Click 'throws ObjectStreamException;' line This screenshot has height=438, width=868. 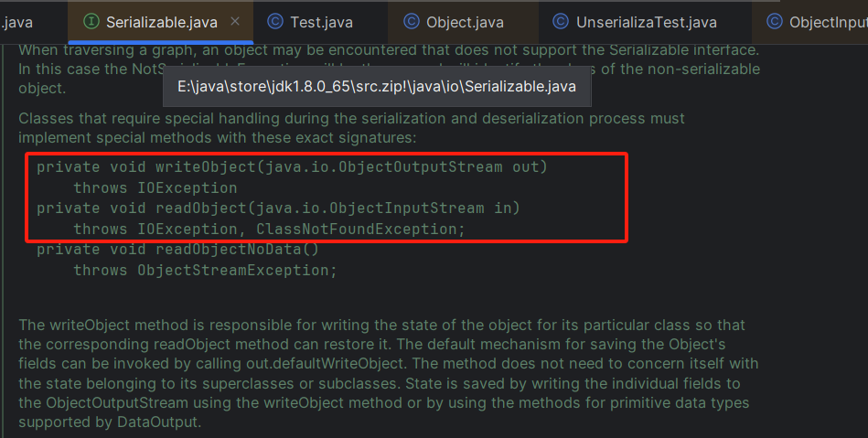(206, 271)
